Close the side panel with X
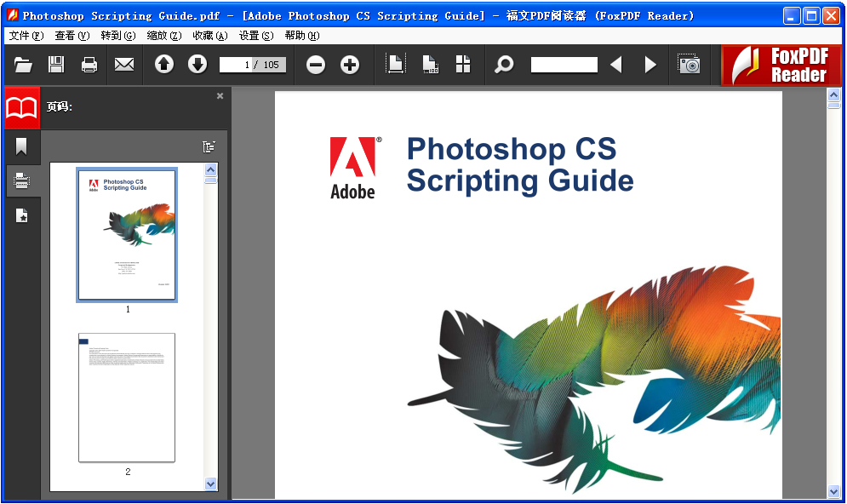The image size is (847, 504). point(220,95)
